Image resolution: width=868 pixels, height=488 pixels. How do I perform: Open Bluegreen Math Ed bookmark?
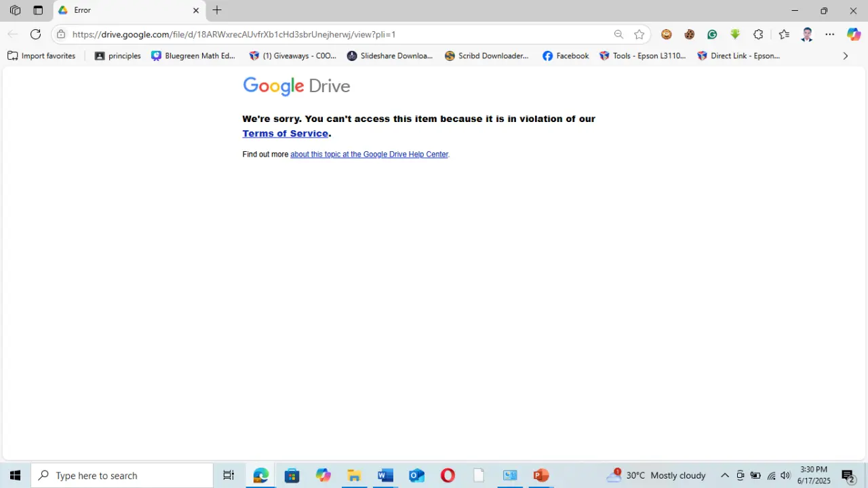click(x=193, y=56)
